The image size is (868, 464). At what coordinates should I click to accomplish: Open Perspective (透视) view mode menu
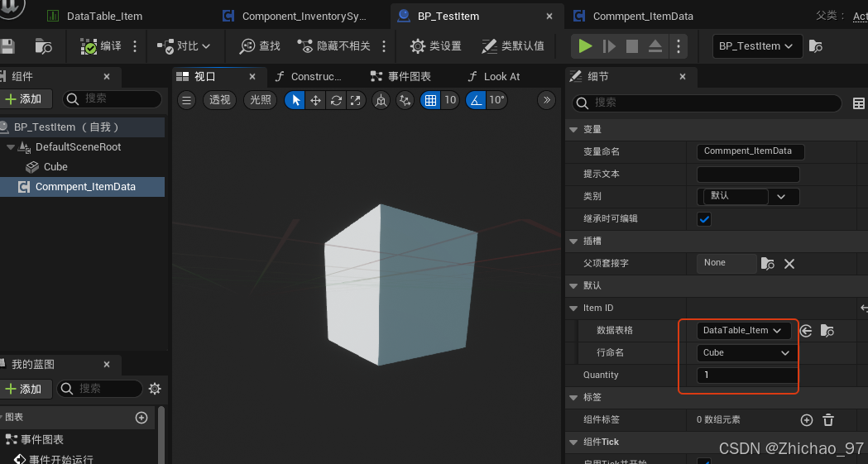[x=220, y=100]
